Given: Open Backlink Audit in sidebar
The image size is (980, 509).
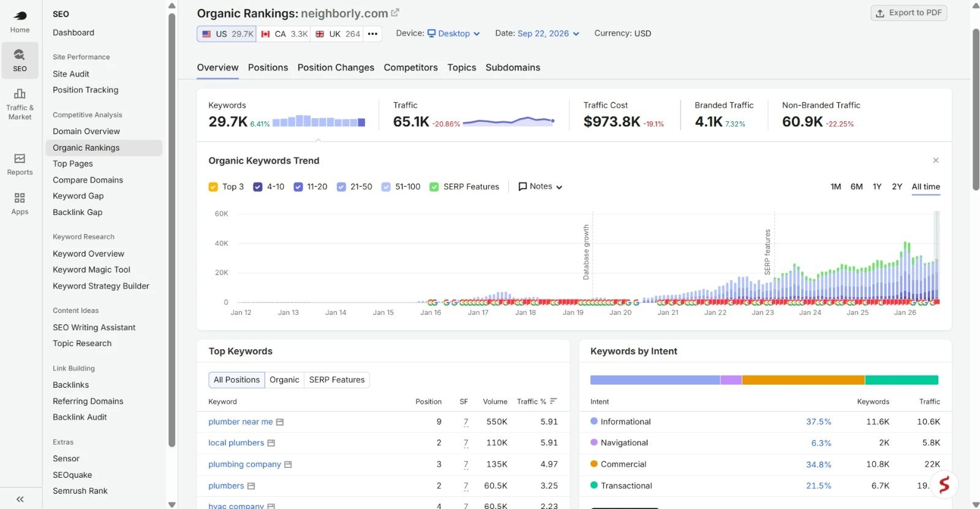Looking at the screenshot, I should tap(80, 417).
